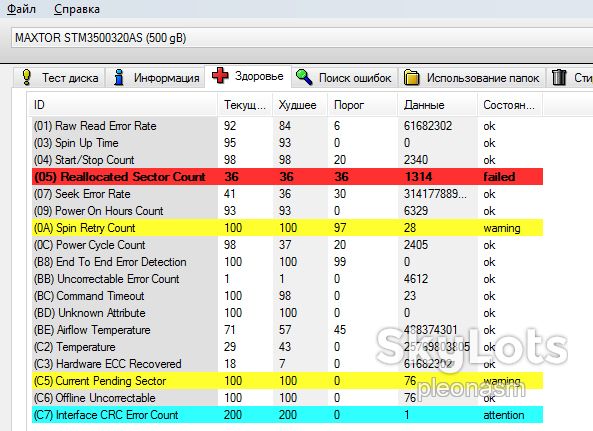Viewport: 593px width, 431px height.
Task: Select the (C6) Offline Uncorrectable row
Action: pyautogui.click(x=287, y=398)
